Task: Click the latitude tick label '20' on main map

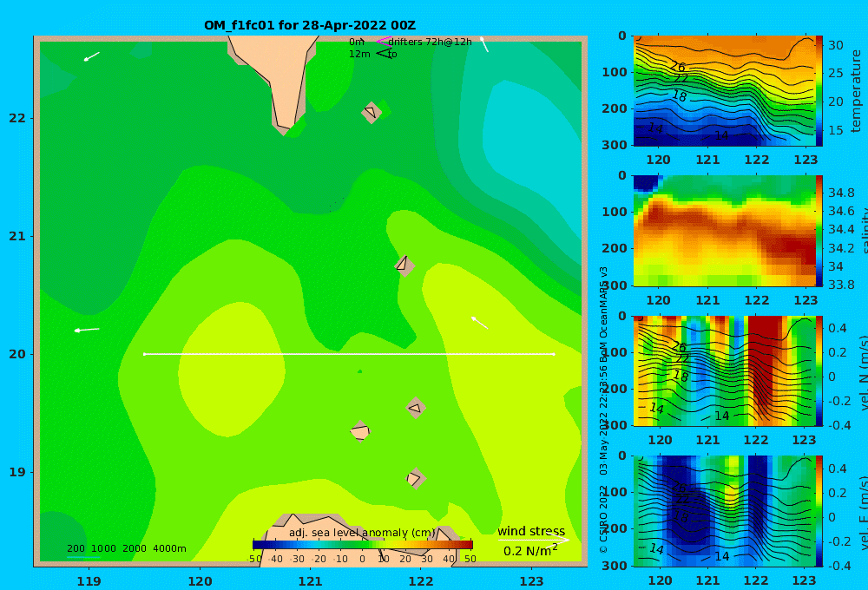Action: 17,354
